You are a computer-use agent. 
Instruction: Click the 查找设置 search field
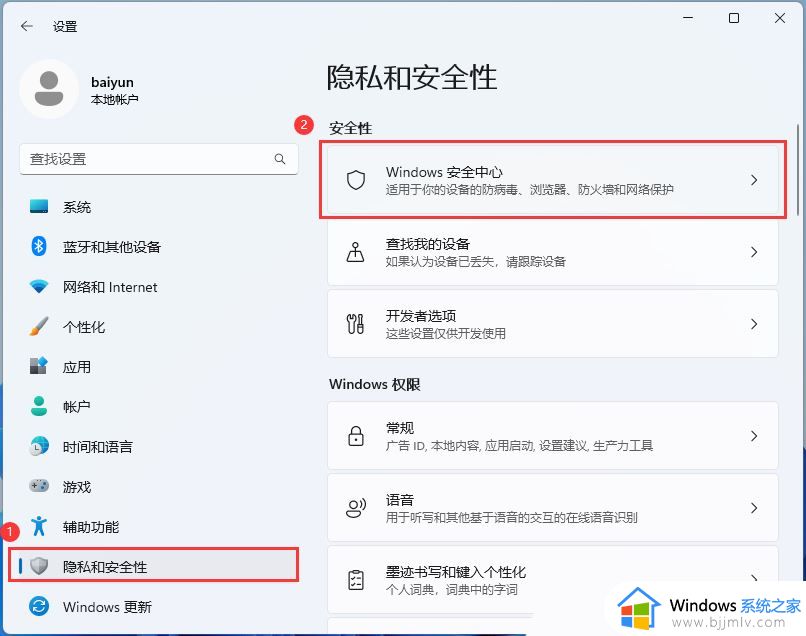[x=158, y=159]
